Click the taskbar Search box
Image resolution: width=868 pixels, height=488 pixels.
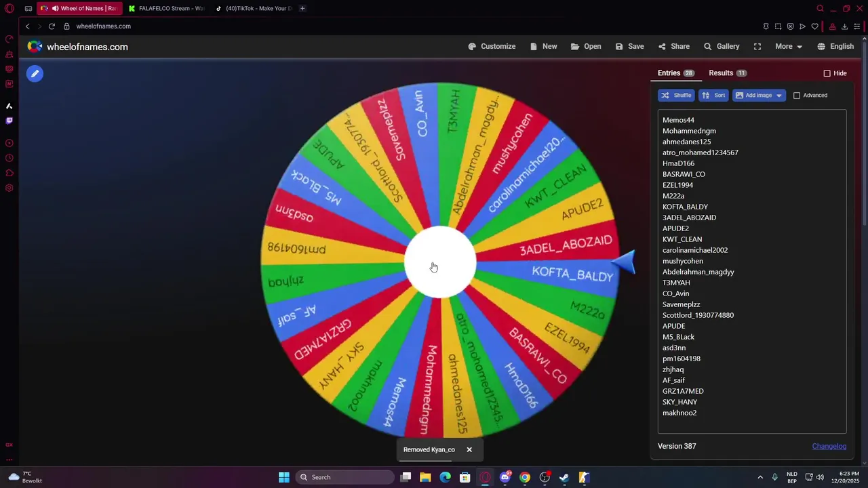pos(344,477)
